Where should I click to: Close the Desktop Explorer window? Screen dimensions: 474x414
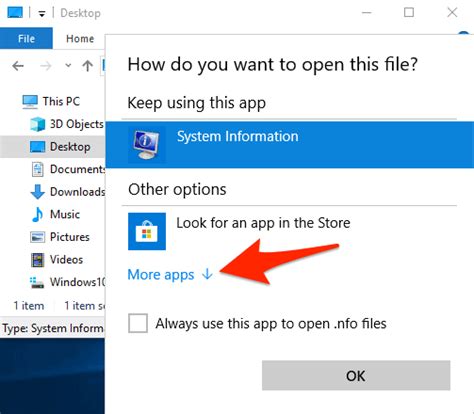(x=452, y=13)
